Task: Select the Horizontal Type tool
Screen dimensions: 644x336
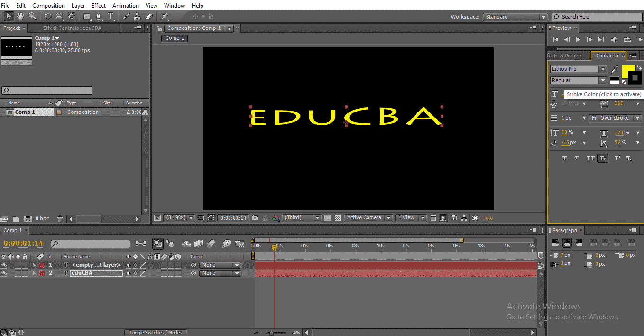Action: [x=111, y=17]
